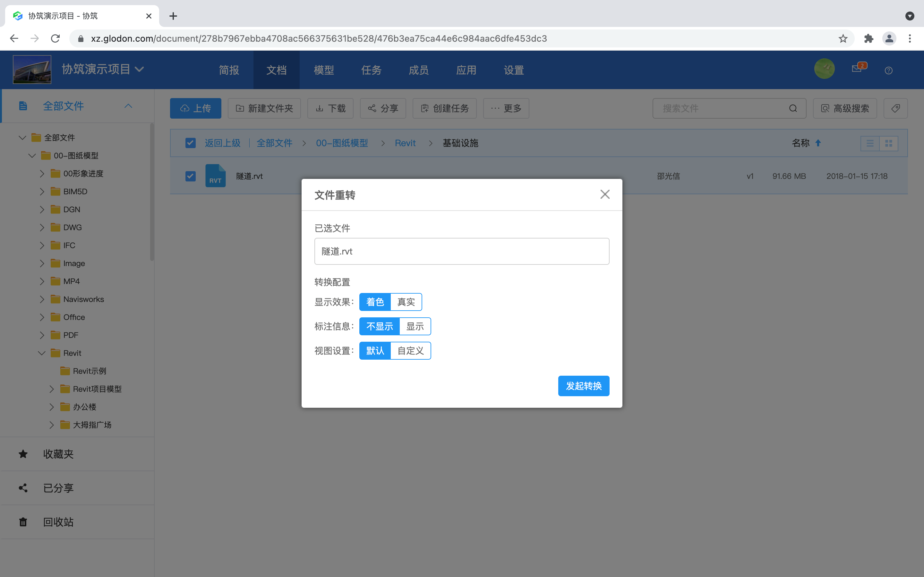Select 真实 display effect toggle
This screenshot has width=924, height=577.
(406, 301)
